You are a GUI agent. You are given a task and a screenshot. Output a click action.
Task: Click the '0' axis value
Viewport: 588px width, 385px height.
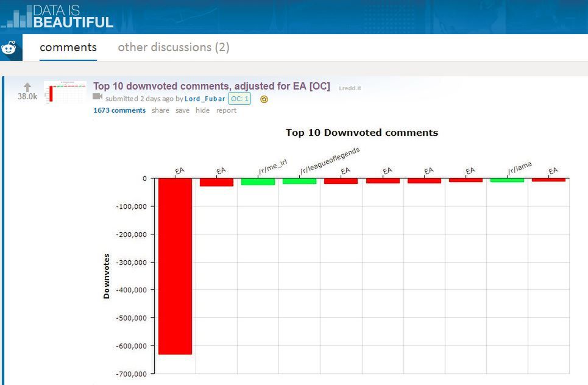[144, 179]
